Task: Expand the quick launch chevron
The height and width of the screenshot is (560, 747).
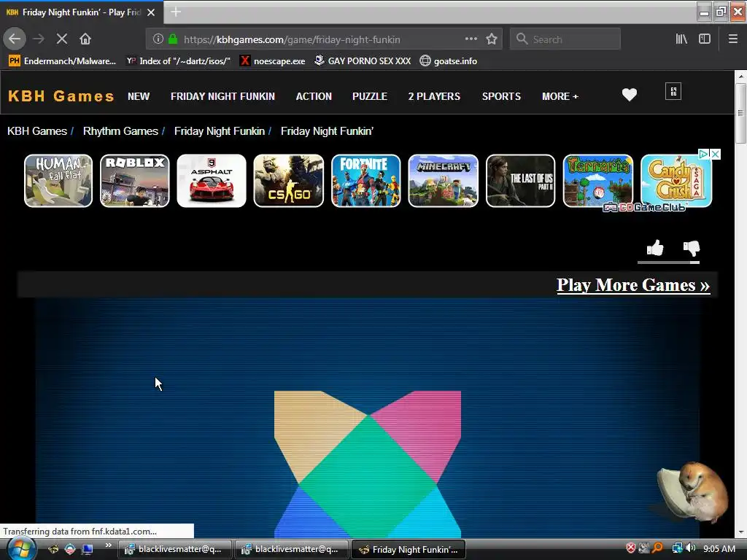Action: tap(108, 545)
